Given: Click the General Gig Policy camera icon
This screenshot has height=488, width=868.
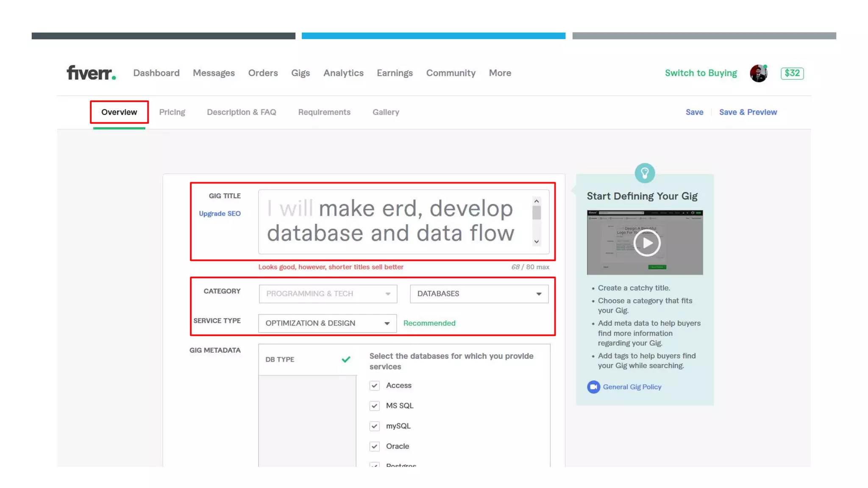Looking at the screenshot, I should (x=593, y=387).
